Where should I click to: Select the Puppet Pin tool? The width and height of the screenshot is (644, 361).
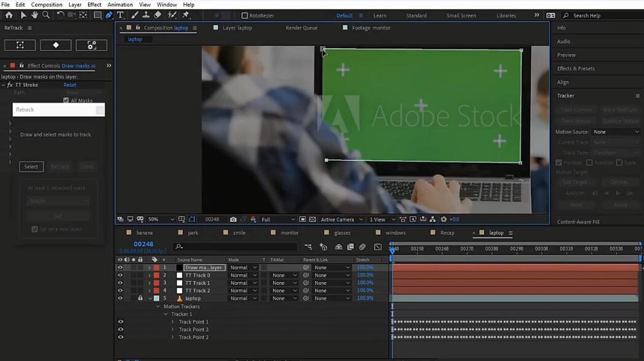point(186,15)
